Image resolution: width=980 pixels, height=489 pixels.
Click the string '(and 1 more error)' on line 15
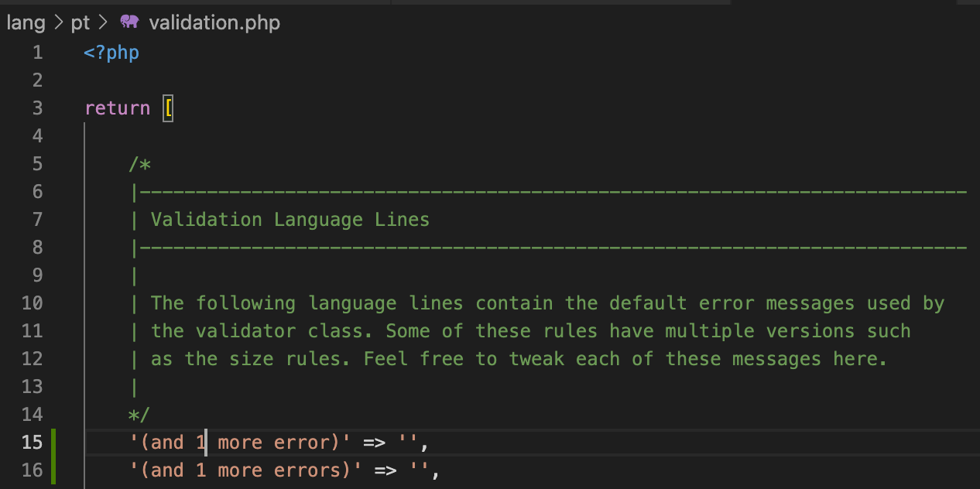241,443
